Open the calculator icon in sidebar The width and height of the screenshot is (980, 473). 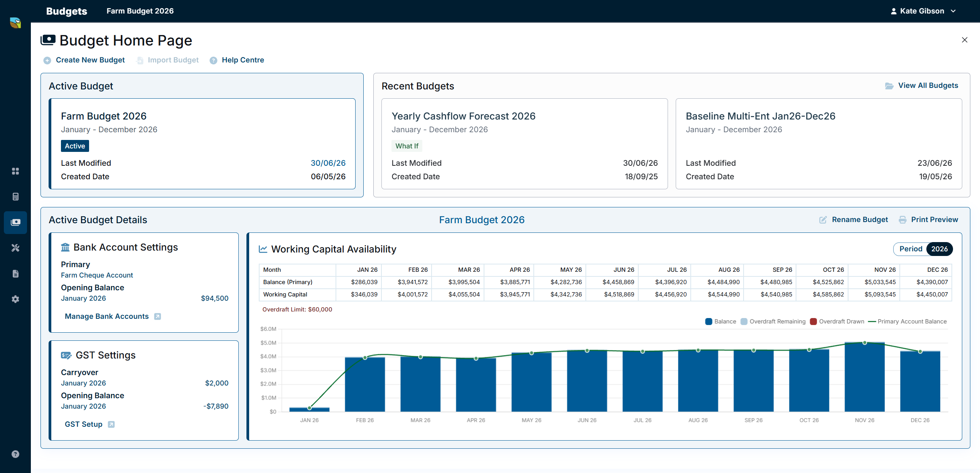click(15, 197)
